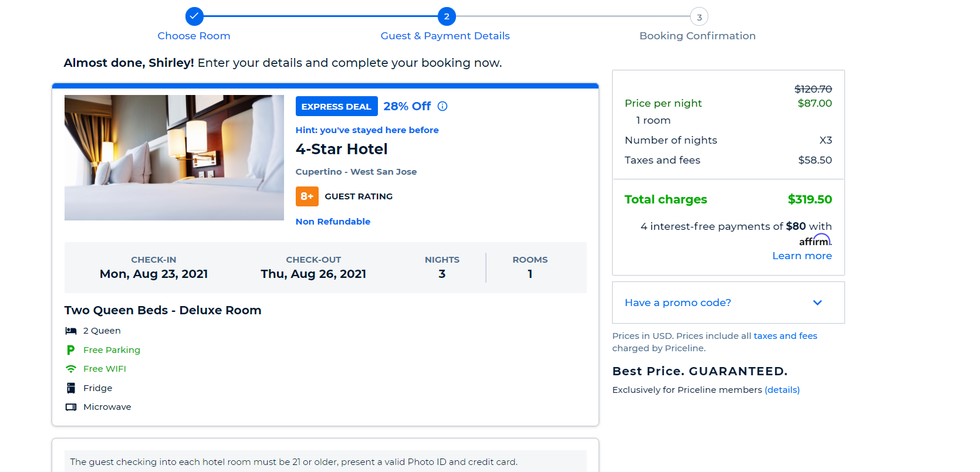Click the Free WIFI signal icon
Viewport: 980px width, 472px height.
(x=71, y=369)
